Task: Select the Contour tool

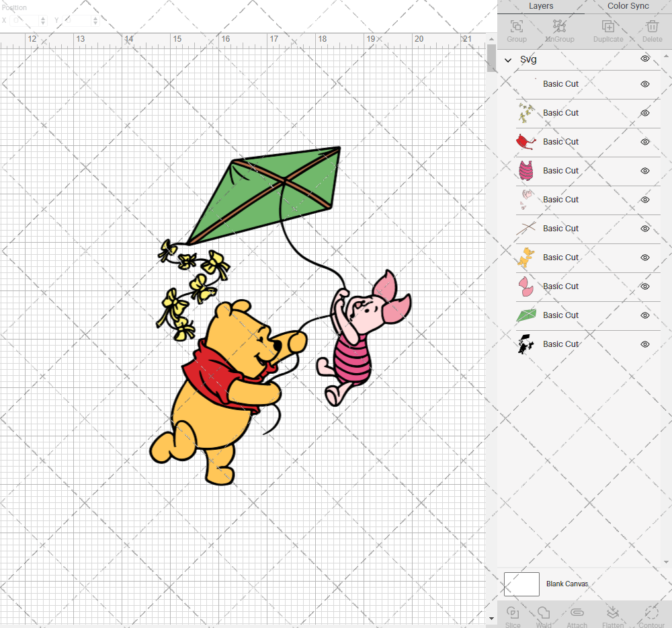Action: click(x=651, y=613)
